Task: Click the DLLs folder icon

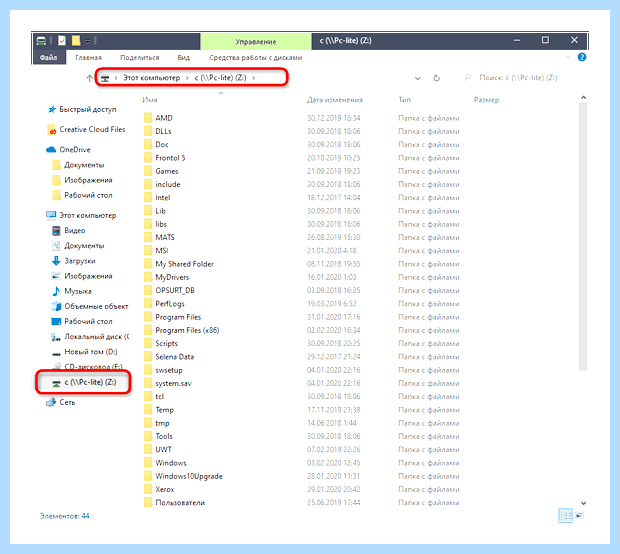Action: pos(148,131)
